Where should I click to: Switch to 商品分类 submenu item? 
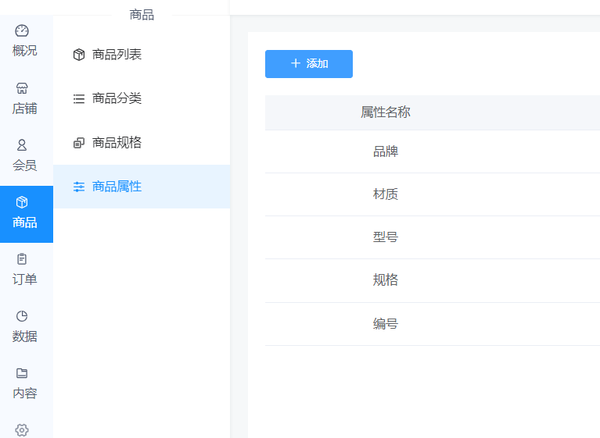click(116, 99)
